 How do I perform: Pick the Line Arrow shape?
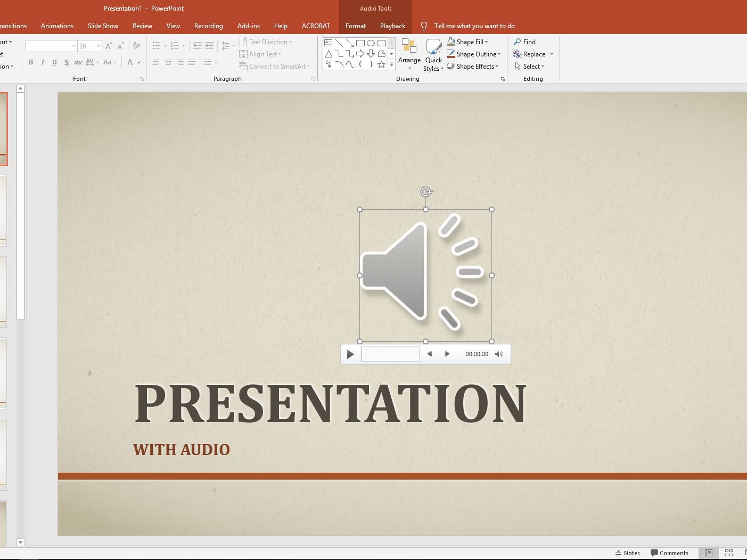click(350, 43)
